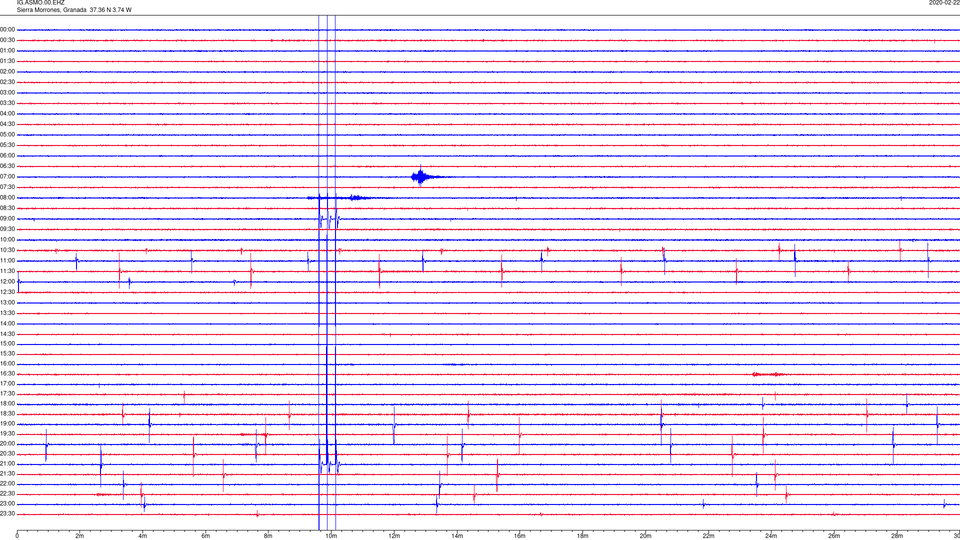Viewport: 960px width, 540px height.
Task: Click the 01:30 trace time label
Action: point(7,61)
